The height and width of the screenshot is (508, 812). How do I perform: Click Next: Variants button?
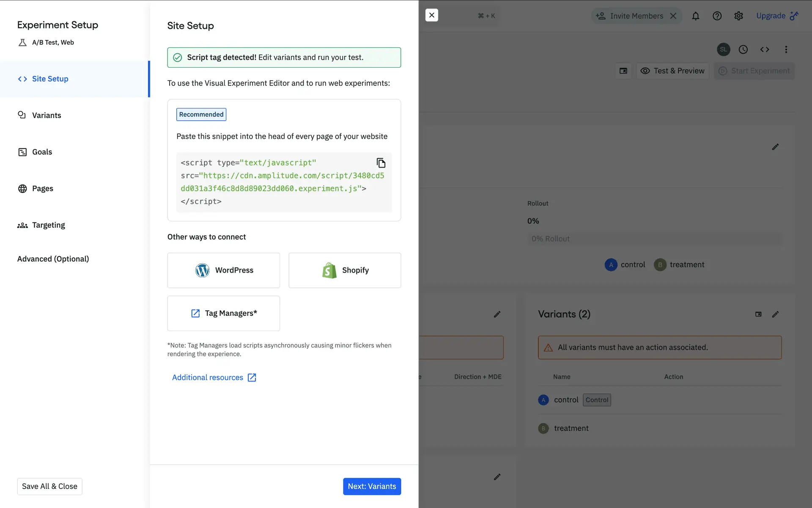click(372, 486)
